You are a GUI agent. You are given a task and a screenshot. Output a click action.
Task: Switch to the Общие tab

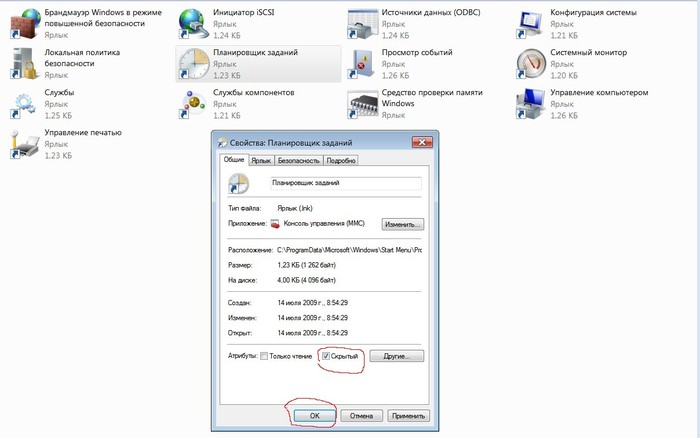click(x=234, y=159)
